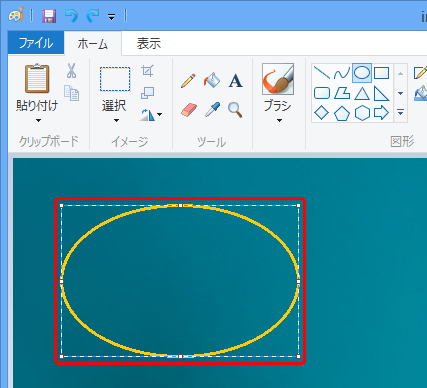Choose the Pentagon shape
The height and width of the screenshot is (388, 427).
click(x=342, y=113)
